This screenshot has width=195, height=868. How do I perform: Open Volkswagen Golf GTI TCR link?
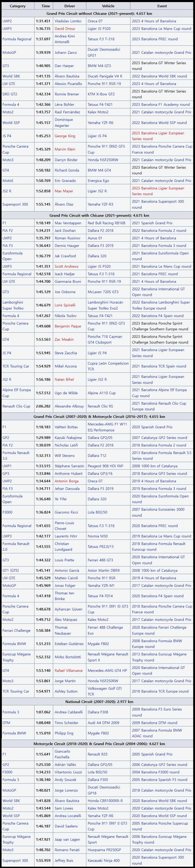105,692
